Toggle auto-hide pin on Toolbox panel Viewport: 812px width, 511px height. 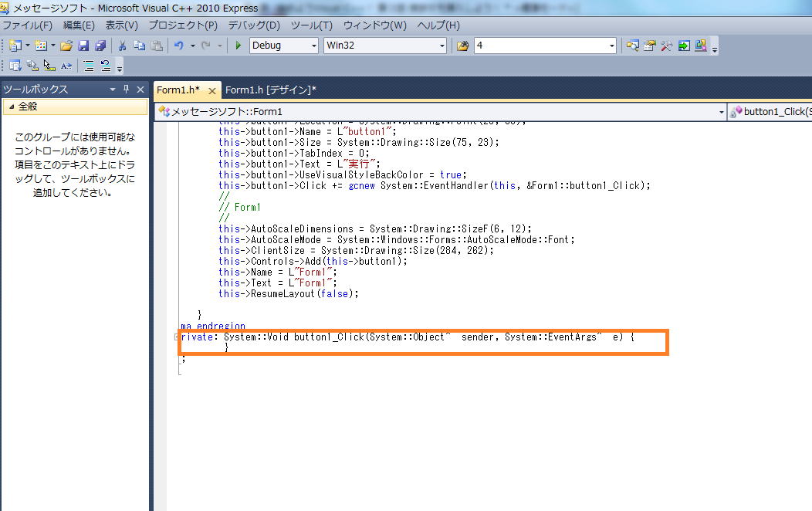[x=127, y=89]
